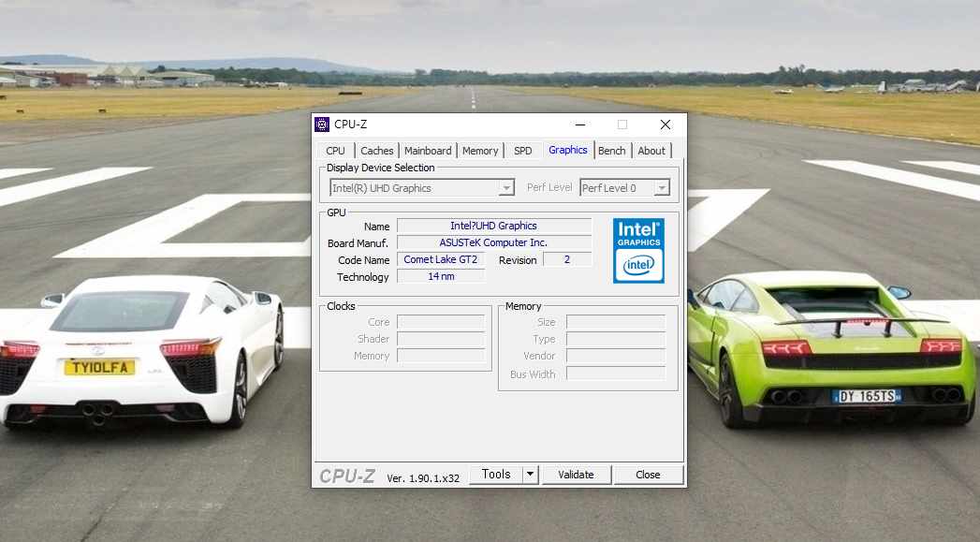Click the GPU Name field Intel UHD Graphics
980x542 pixels.
point(494,226)
